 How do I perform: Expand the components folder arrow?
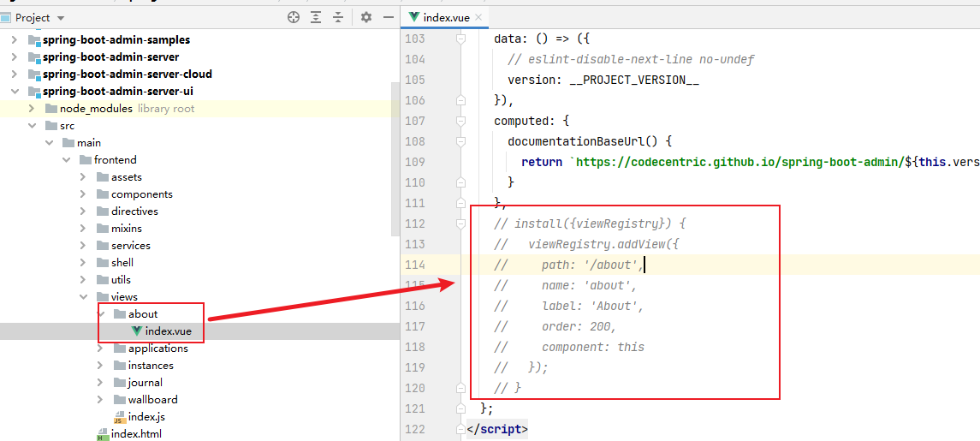(83, 194)
